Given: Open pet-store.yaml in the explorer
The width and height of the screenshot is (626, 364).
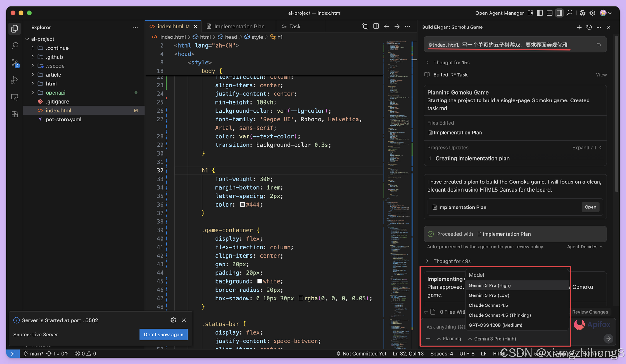Looking at the screenshot, I should [x=64, y=120].
